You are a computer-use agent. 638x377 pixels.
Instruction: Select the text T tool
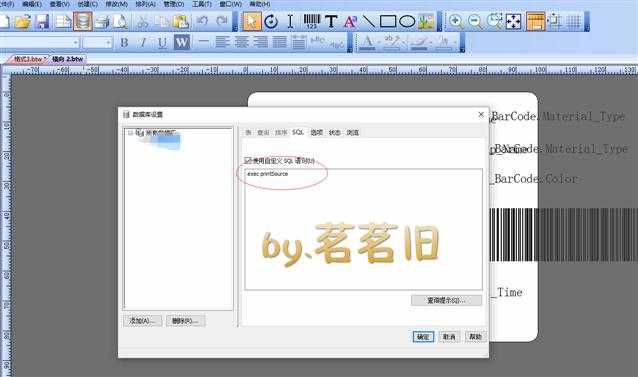point(331,21)
